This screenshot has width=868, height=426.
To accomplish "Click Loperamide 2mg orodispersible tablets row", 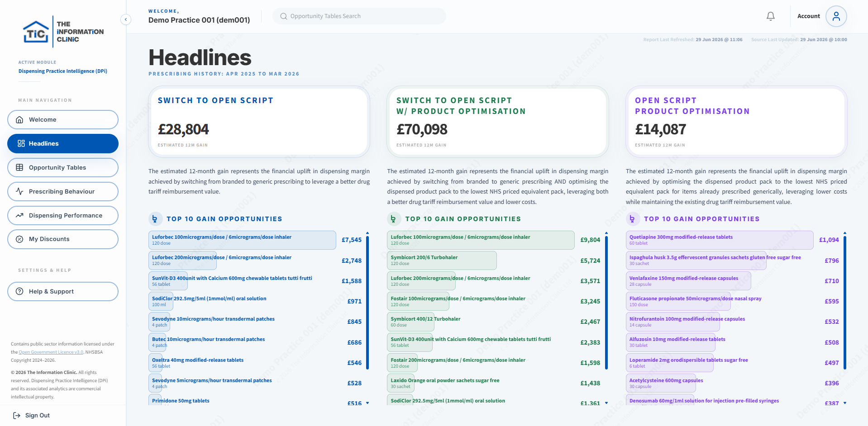I will (x=734, y=363).
